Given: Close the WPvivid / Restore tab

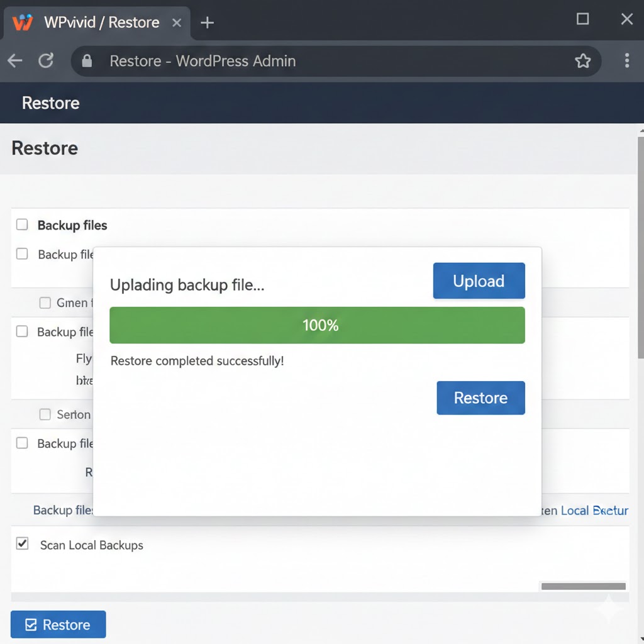Looking at the screenshot, I should point(177,23).
